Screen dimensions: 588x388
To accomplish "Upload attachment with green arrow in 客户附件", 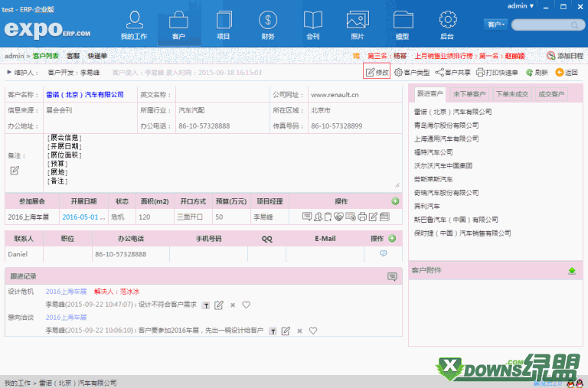I will [572, 271].
